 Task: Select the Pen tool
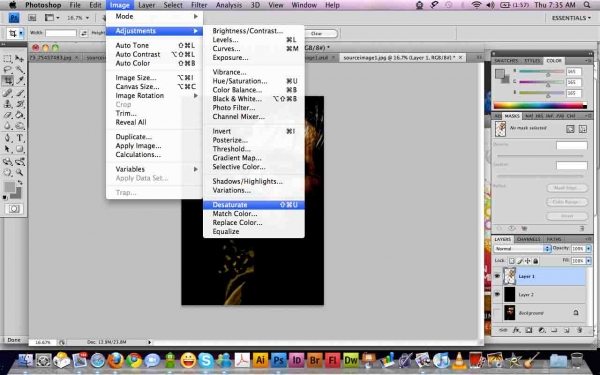[7, 138]
